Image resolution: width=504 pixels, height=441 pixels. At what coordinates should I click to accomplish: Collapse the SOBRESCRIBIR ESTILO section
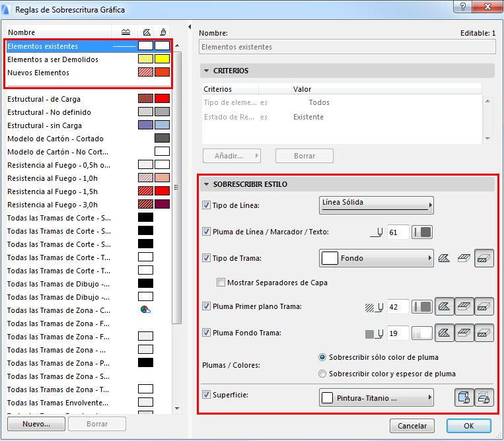[206, 184]
